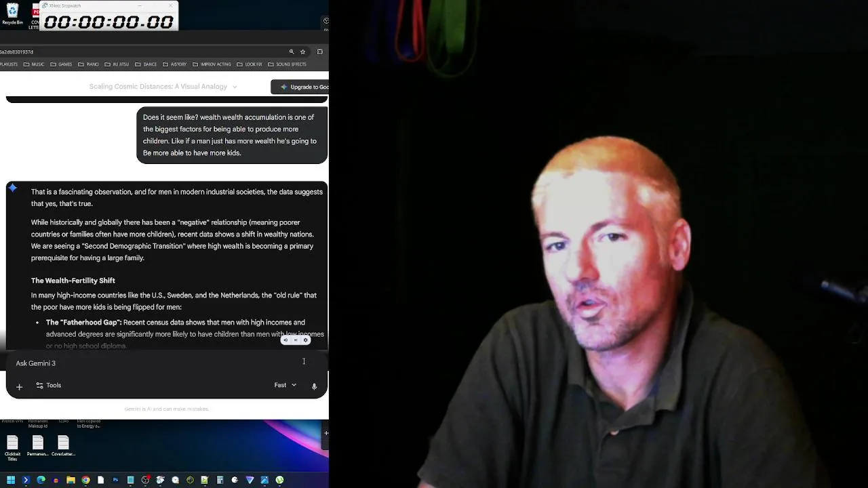The height and width of the screenshot is (488, 868).
Task: Open the browser extensions puzzle icon
Action: pyautogui.click(x=320, y=52)
